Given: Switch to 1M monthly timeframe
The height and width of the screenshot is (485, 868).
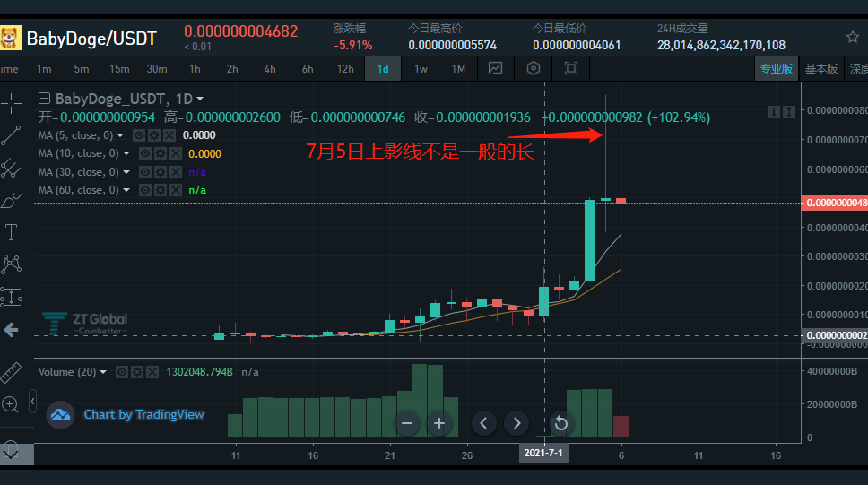Looking at the screenshot, I should (458, 69).
